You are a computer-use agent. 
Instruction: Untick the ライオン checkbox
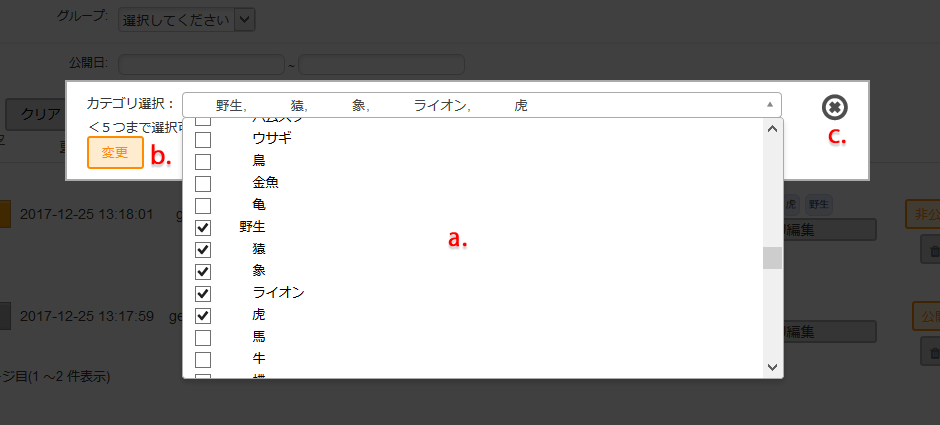203,293
